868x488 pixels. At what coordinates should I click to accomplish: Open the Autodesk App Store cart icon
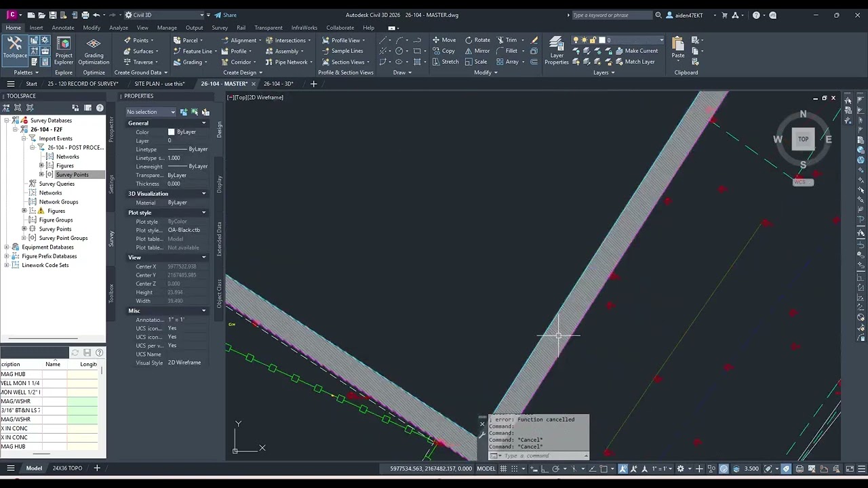(725, 15)
